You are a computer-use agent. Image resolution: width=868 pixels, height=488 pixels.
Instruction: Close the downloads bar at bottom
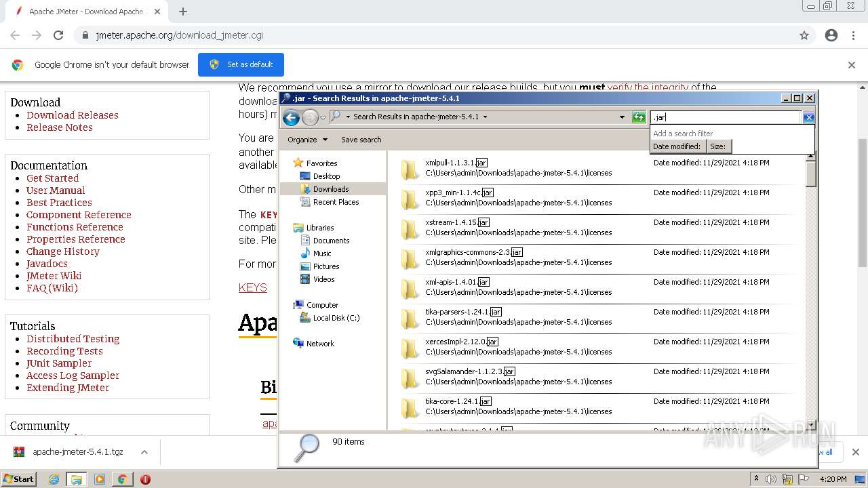click(x=855, y=452)
